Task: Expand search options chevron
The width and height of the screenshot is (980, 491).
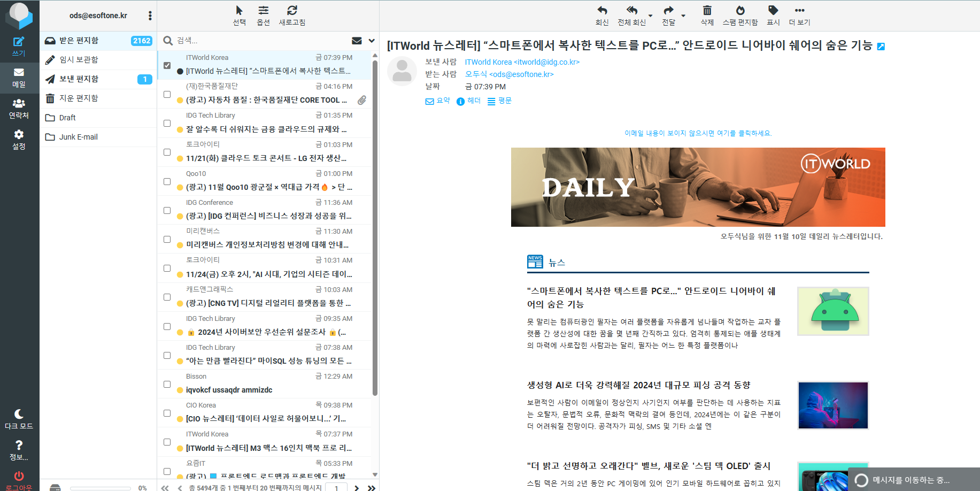Action: coord(372,41)
